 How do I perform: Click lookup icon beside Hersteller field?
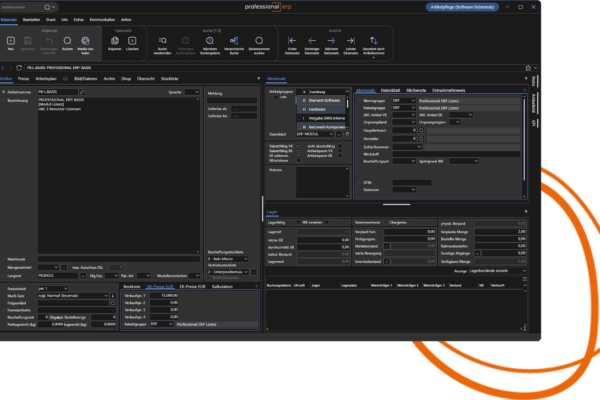(421, 139)
